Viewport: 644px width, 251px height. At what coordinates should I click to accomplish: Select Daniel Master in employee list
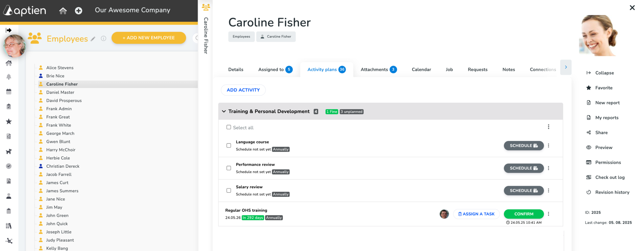tap(60, 92)
